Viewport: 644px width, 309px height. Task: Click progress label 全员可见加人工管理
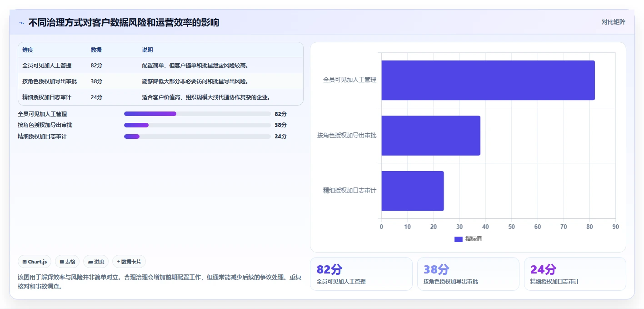42,114
